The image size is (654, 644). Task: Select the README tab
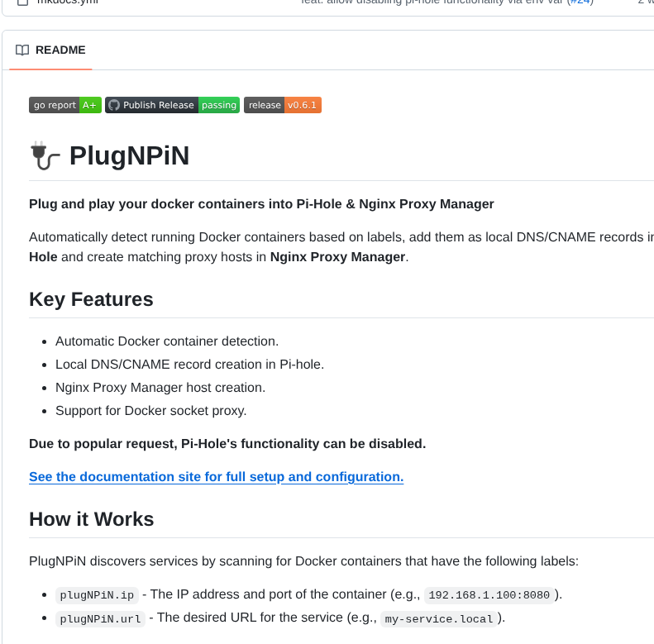coord(51,50)
